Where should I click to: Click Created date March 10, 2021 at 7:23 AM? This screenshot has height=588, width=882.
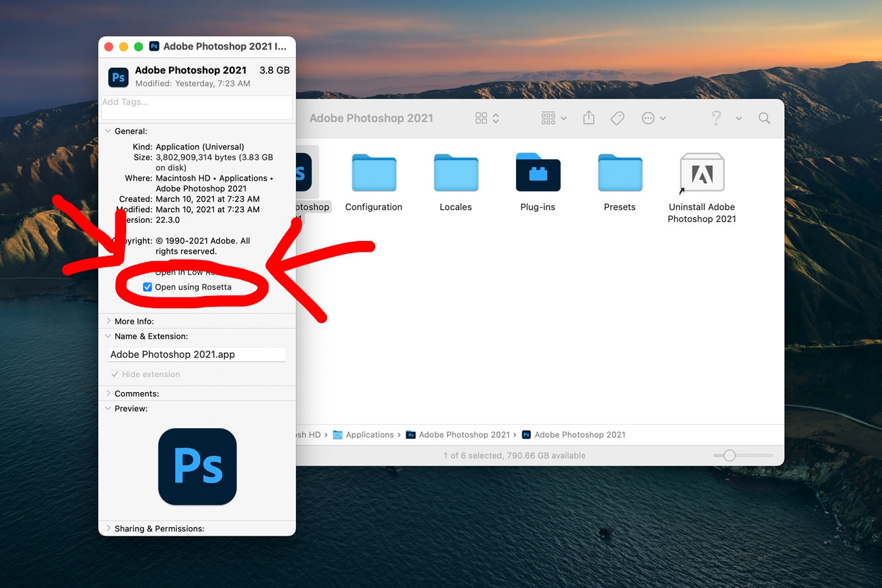point(207,199)
